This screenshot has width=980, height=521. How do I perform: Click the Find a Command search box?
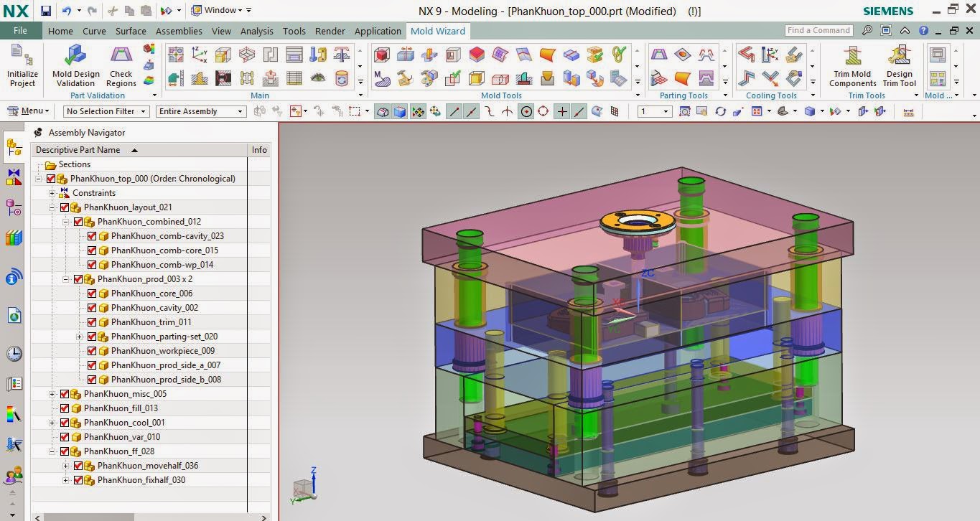coord(818,30)
